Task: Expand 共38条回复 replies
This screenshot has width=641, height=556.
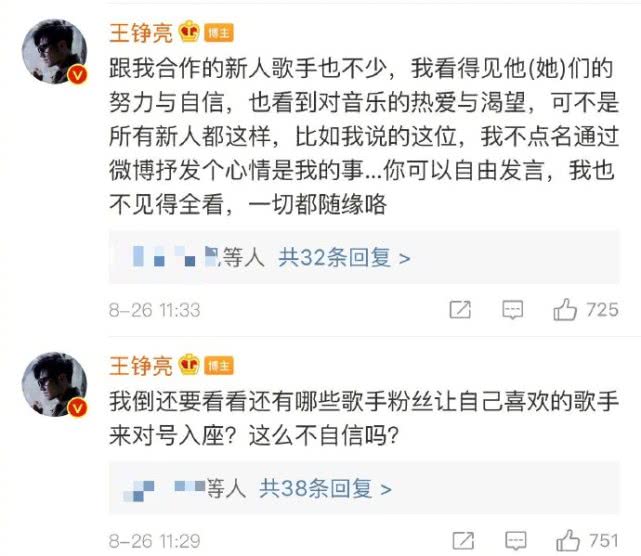Action: 326,489
